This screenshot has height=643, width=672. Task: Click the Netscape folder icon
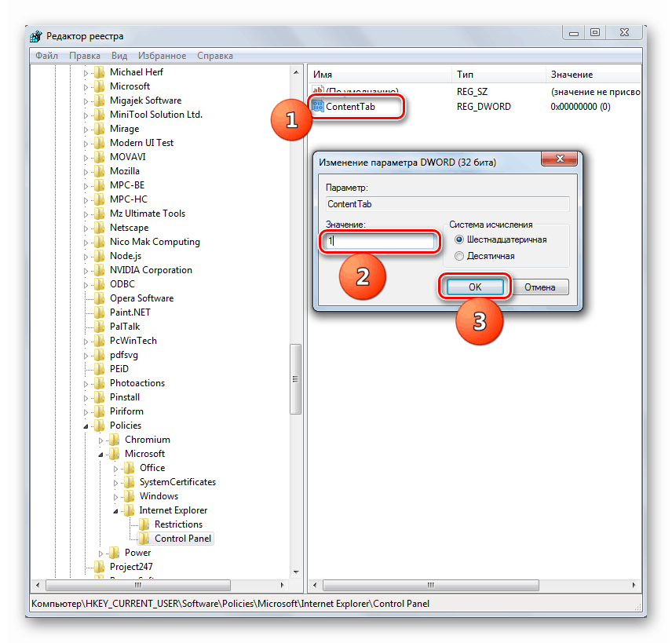[x=100, y=228]
